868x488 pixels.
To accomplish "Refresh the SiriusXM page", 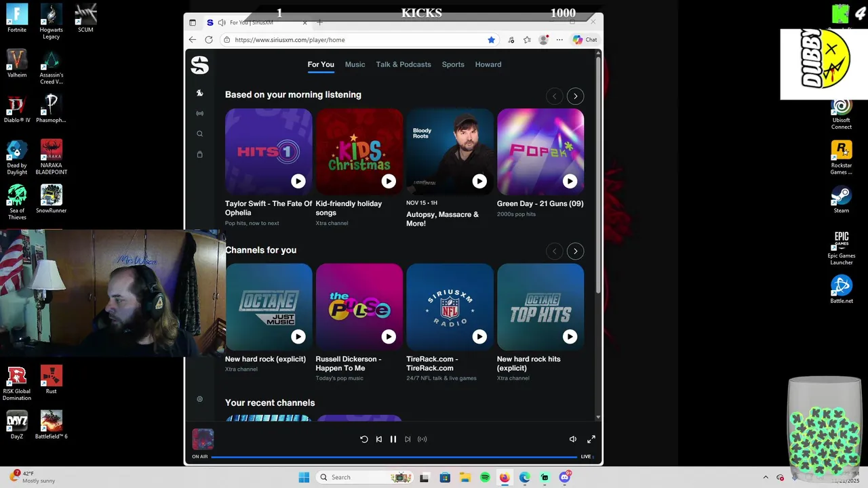I will tap(209, 40).
